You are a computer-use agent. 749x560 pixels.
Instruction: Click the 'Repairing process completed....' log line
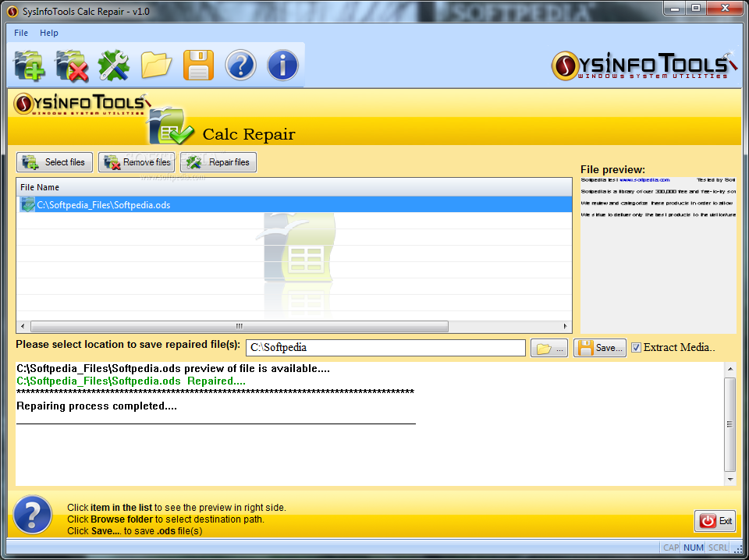(97, 406)
